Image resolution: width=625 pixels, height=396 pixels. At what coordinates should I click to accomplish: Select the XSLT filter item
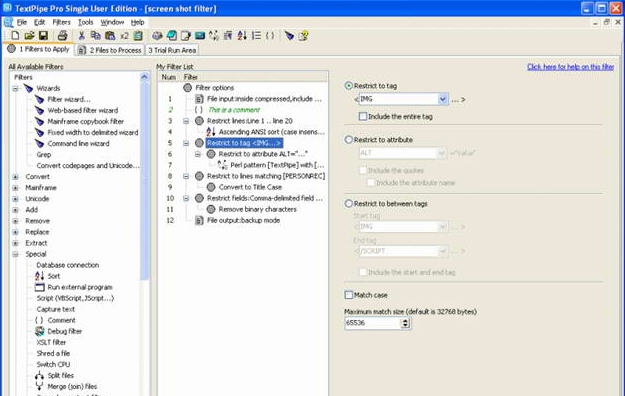click(x=51, y=342)
